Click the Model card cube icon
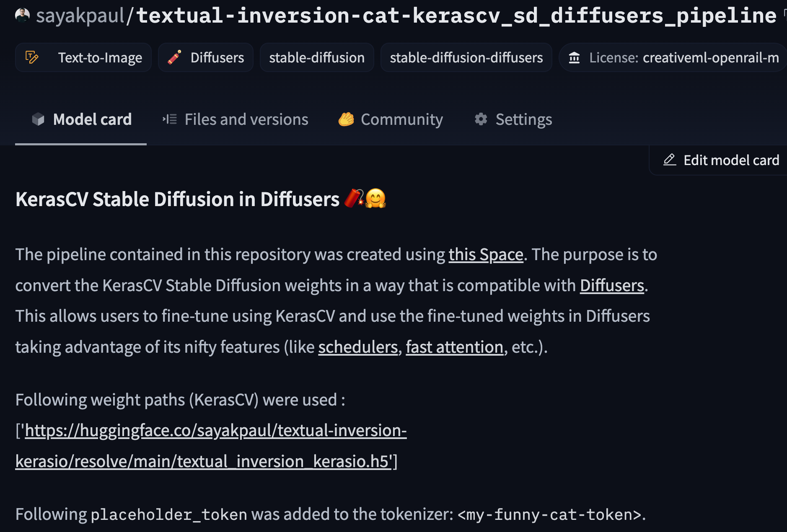Image resolution: width=787 pixels, height=532 pixels. 38,119
